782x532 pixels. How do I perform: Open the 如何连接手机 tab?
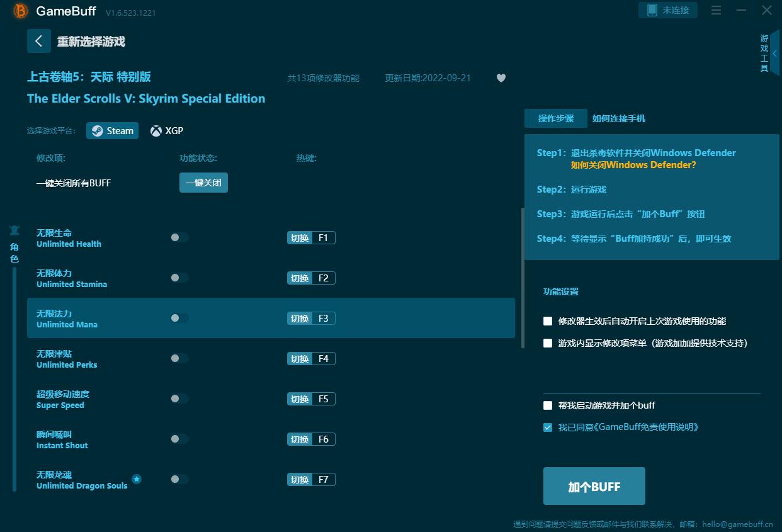[x=619, y=118]
